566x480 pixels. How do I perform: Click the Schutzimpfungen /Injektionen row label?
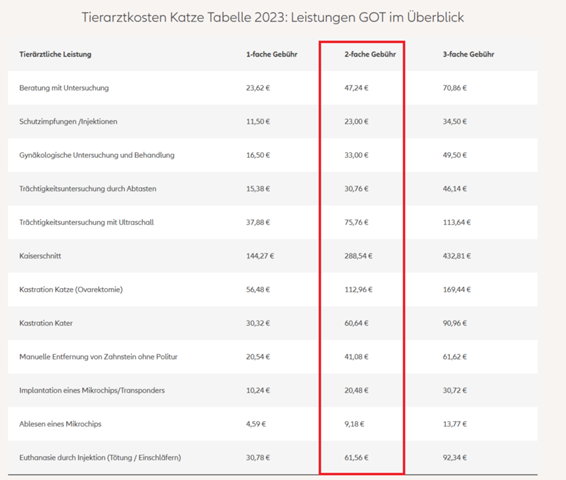pos(68,122)
